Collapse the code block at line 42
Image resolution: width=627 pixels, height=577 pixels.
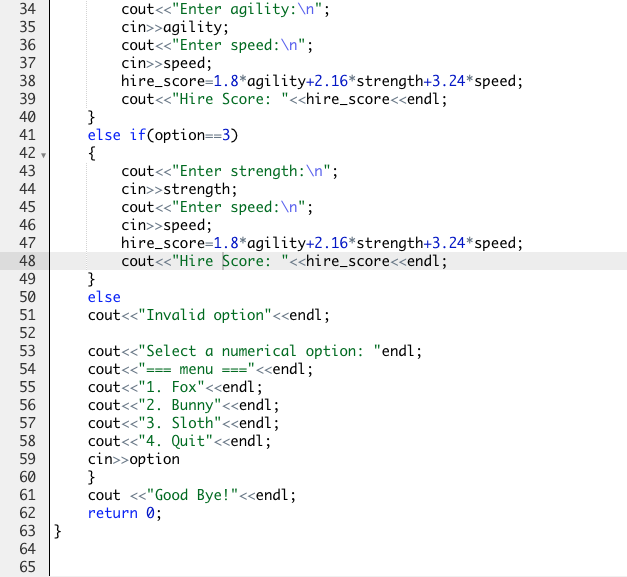pyautogui.click(x=43, y=155)
